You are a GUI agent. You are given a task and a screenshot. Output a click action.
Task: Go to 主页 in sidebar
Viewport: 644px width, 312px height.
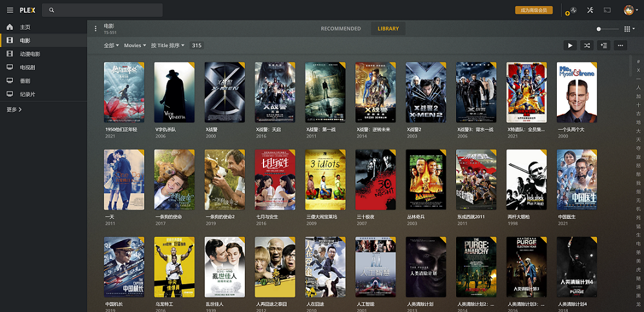point(25,27)
